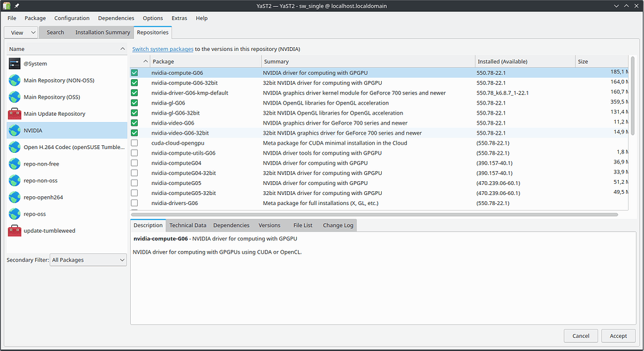Toggle nvidia-video-G06 package checkbox
644x351 pixels.
[135, 123]
